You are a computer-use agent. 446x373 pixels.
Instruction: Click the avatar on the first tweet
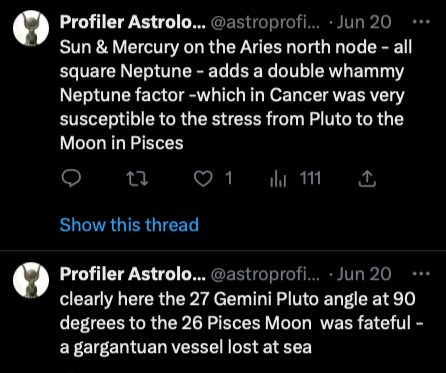click(x=31, y=28)
